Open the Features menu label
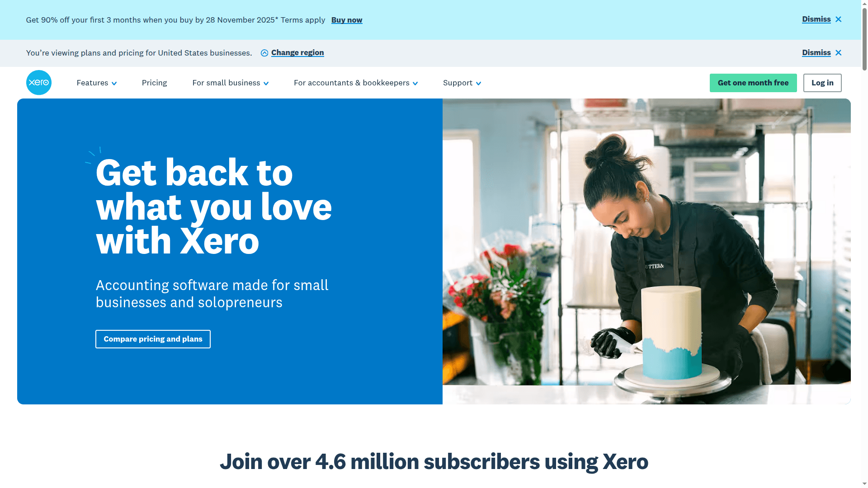 coord(92,83)
